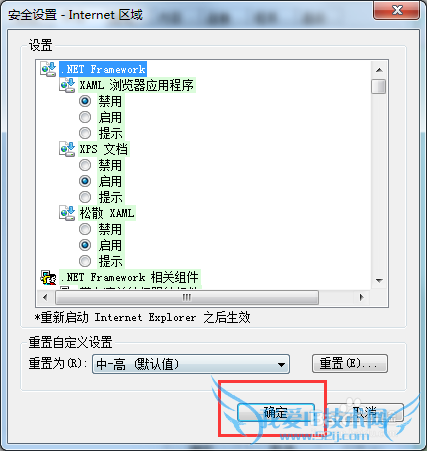This screenshot has width=427, height=451.
Task: Click the .NET Framework category icon
Action: [x=48, y=69]
